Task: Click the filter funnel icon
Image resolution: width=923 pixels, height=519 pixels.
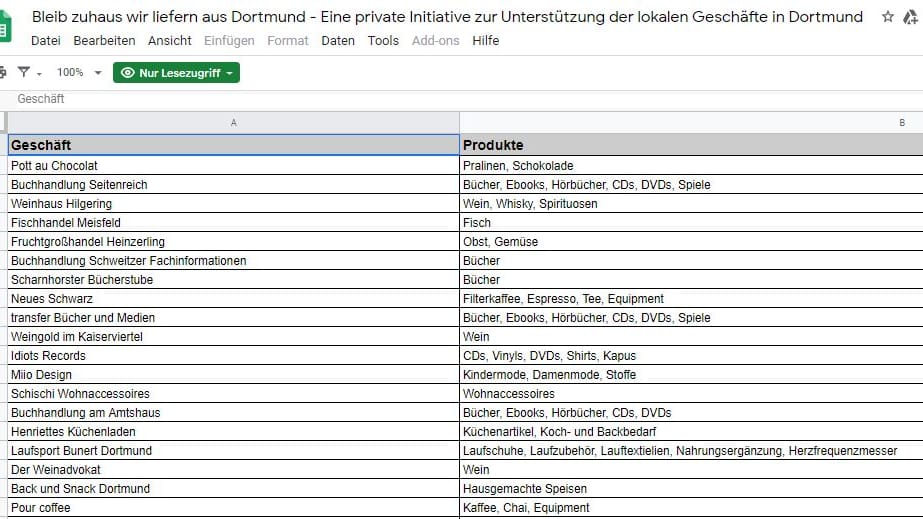Action: pos(24,72)
